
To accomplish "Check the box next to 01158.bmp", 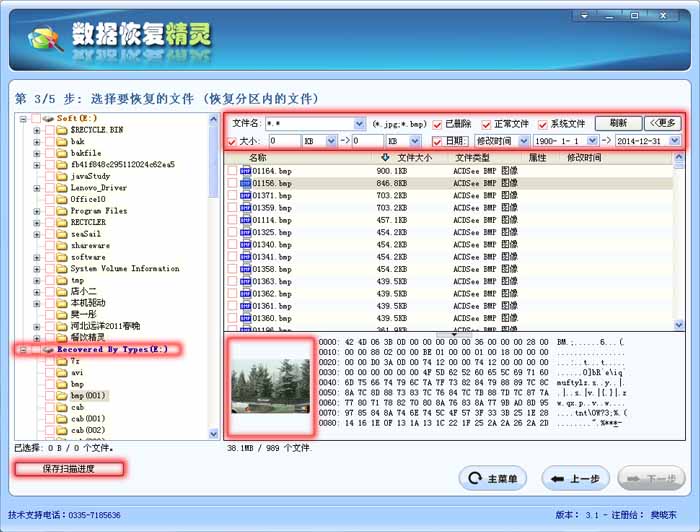I will click(232, 183).
